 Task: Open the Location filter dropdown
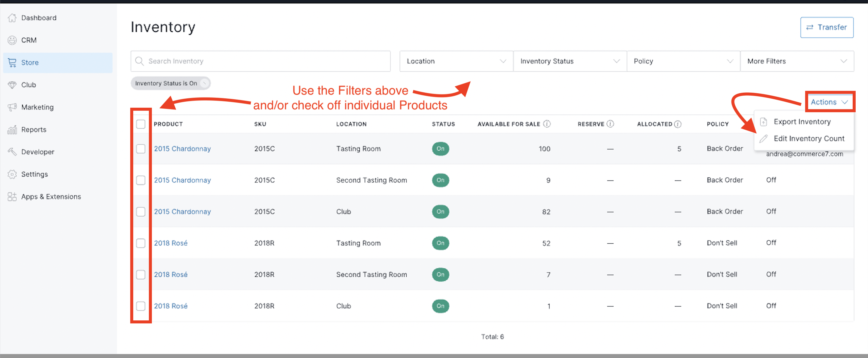click(456, 61)
